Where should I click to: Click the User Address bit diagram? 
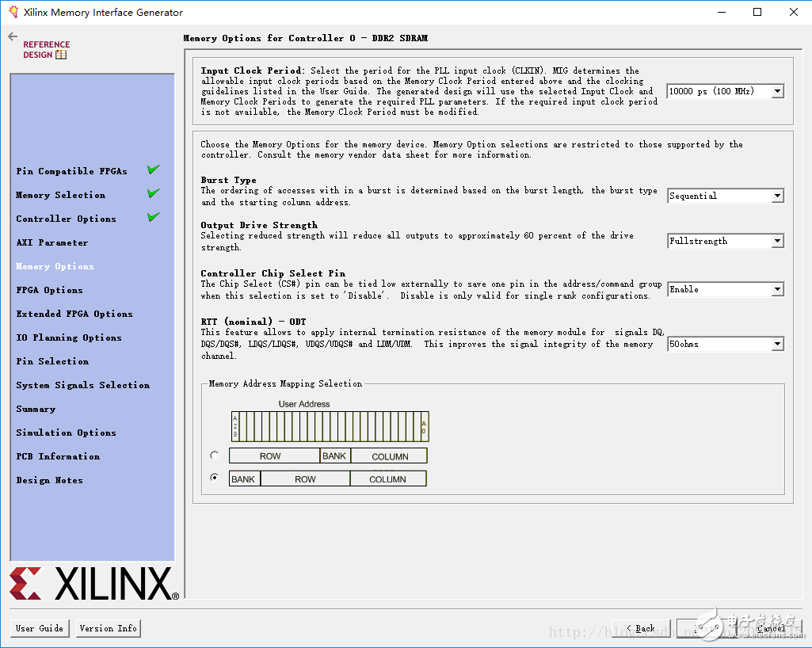click(x=330, y=426)
